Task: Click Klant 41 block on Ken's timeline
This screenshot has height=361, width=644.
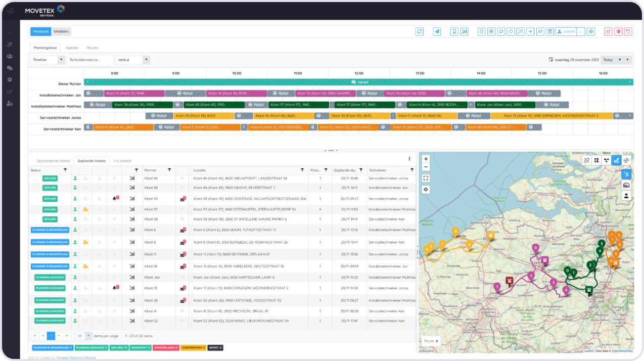Action: click(x=123, y=127)
